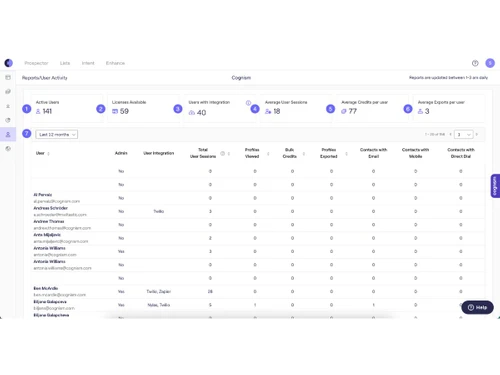Sort the table by User column

coord(49,153)
